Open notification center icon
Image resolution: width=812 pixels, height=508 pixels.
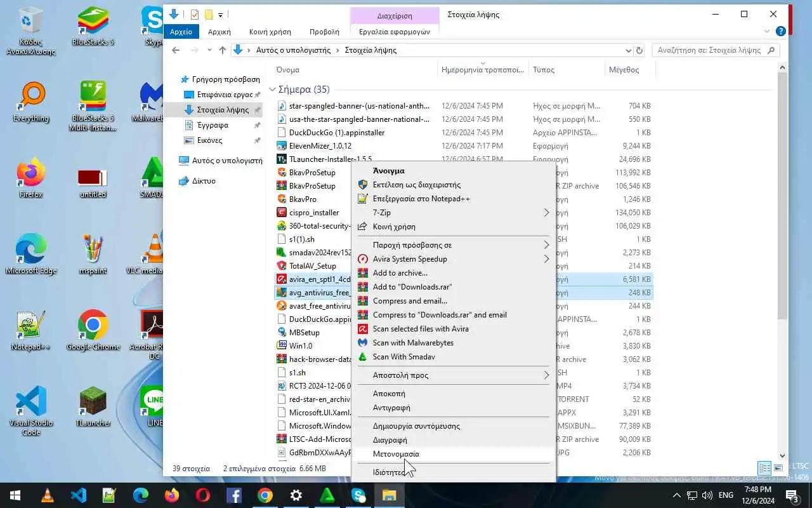(x=792, y=495)
